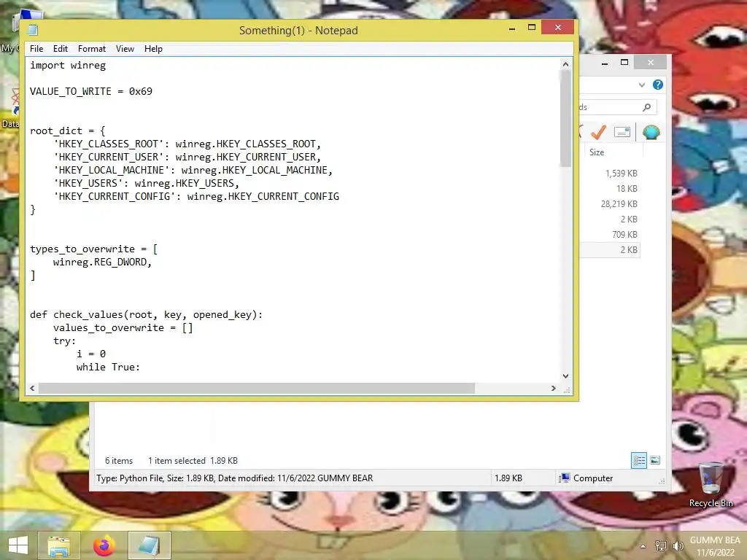Click the horizontal scrollbar left arrow in Notepad
The image size is (747, 560).
tap(32, 388)
